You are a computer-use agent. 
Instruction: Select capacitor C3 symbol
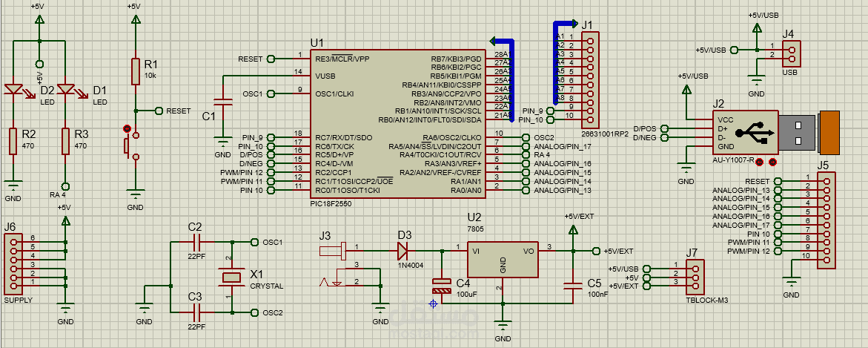point(196,313)
